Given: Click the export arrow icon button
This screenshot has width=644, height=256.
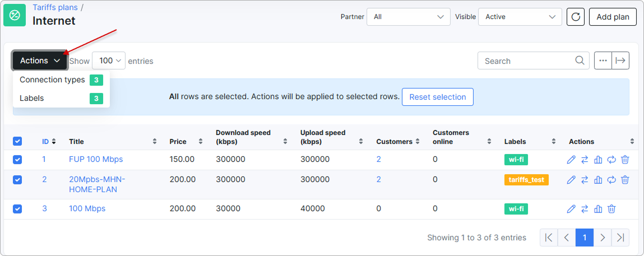Looking at the screenshot, I should [x=620, y=60].
